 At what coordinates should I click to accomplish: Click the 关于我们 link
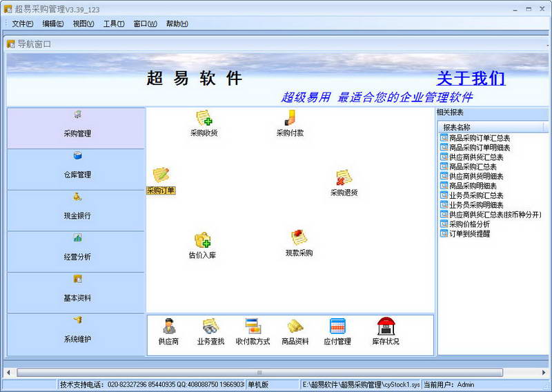coord(471,78)
